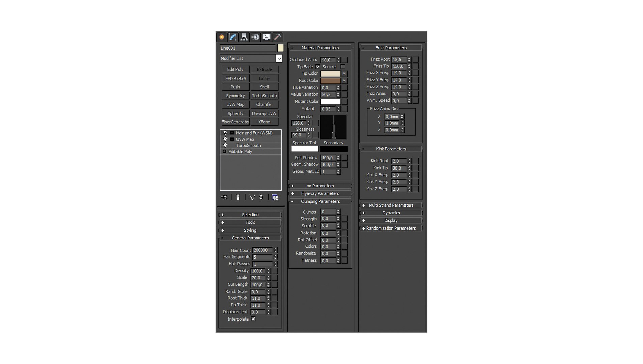This screenshot has width=643, height=364.
Task: Click the Occluded Amb. spinner arrows
Action: (x=338, y=60)
